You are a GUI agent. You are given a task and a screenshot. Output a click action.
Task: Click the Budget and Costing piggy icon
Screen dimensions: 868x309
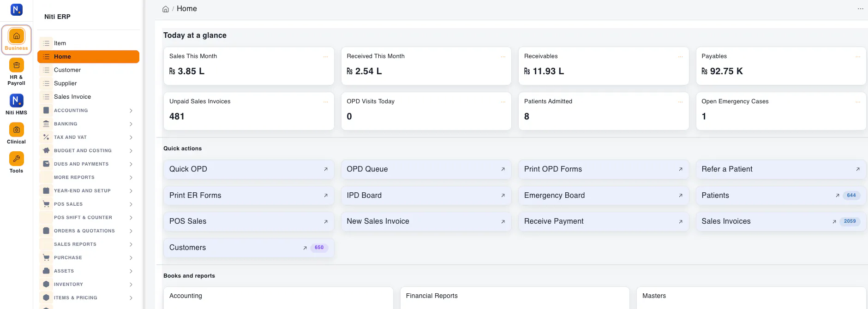[x=46, y=150]
